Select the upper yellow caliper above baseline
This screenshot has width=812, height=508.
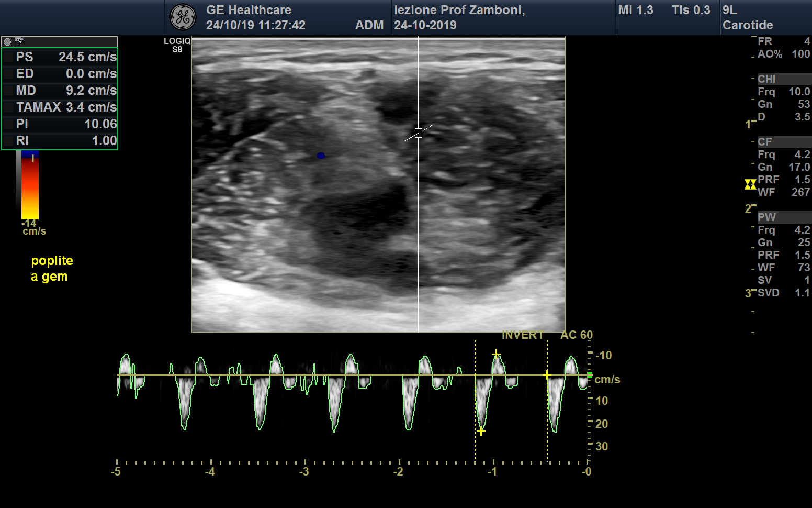(x=496, y=354)
